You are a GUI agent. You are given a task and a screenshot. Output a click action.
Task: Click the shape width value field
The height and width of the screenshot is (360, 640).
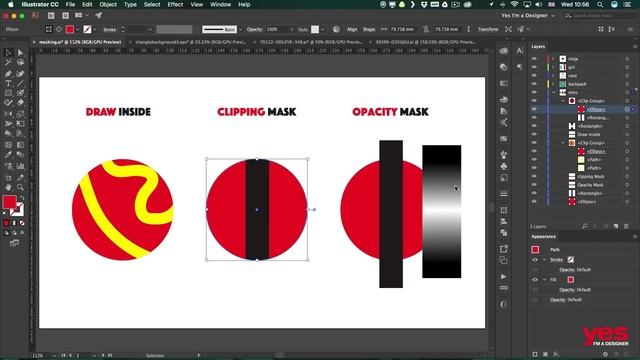(402, 29)
